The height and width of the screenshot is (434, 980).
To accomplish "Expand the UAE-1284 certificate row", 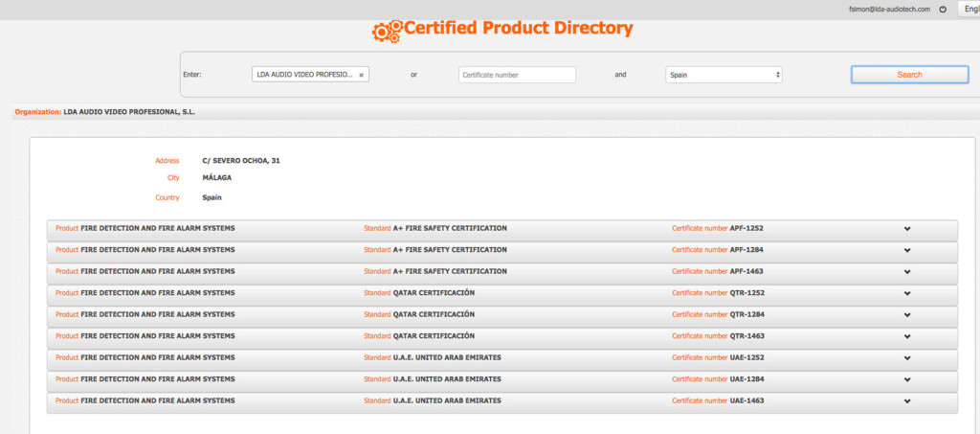I will pos(907,379).
